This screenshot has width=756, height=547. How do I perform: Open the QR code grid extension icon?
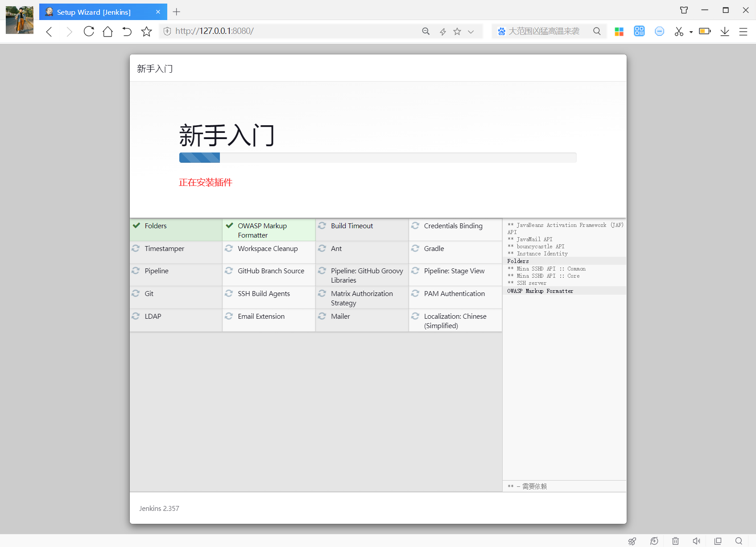[x=639, y=31]
